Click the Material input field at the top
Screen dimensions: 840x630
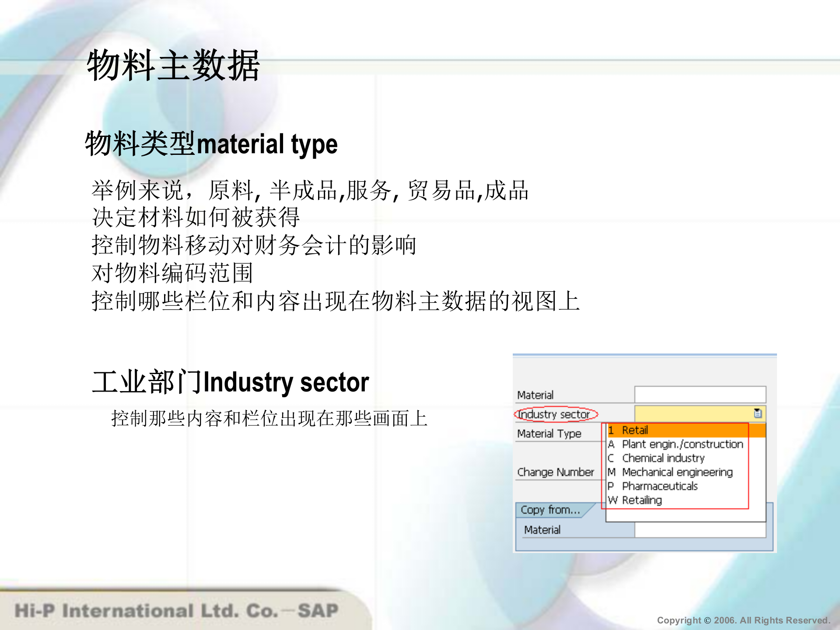pyautogui.click(x=700, y=393)
